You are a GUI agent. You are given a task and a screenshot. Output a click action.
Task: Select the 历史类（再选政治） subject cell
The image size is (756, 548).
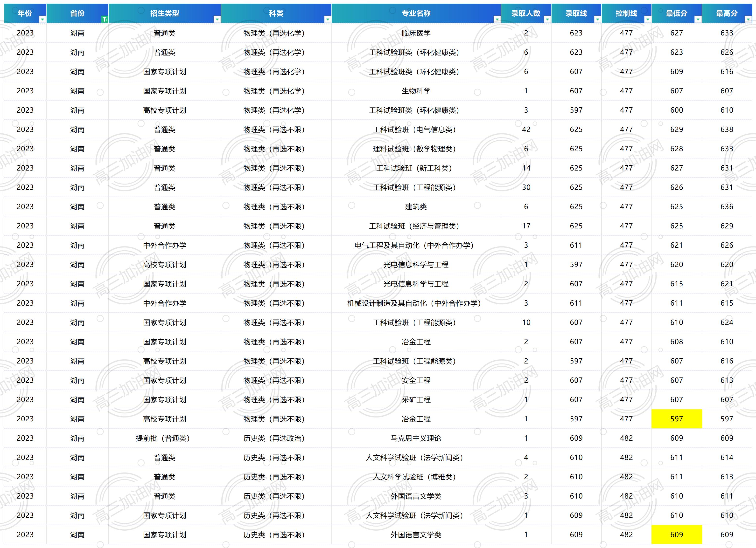[x=276, y=438]
